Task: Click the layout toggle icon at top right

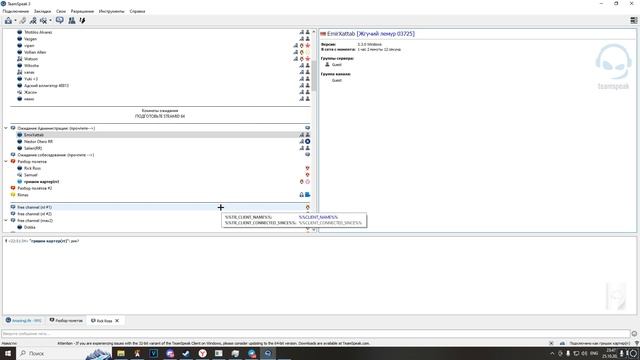Action: (633, 20)
